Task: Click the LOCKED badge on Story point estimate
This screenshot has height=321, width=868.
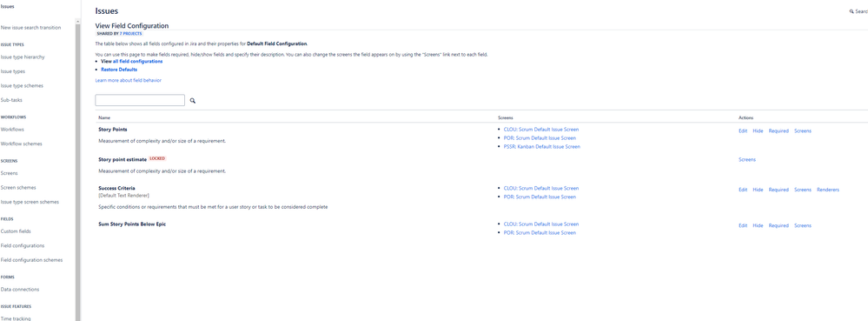Action: [157, 158]
